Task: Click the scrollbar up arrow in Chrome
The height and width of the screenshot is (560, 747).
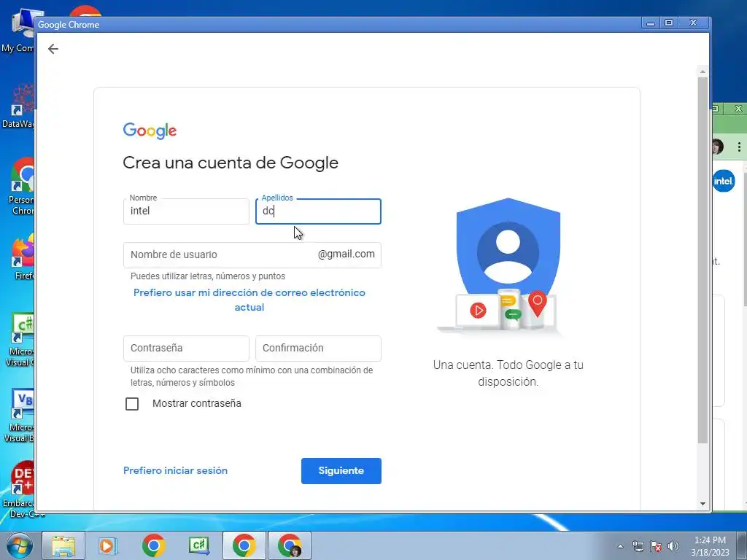Action: 703,71
